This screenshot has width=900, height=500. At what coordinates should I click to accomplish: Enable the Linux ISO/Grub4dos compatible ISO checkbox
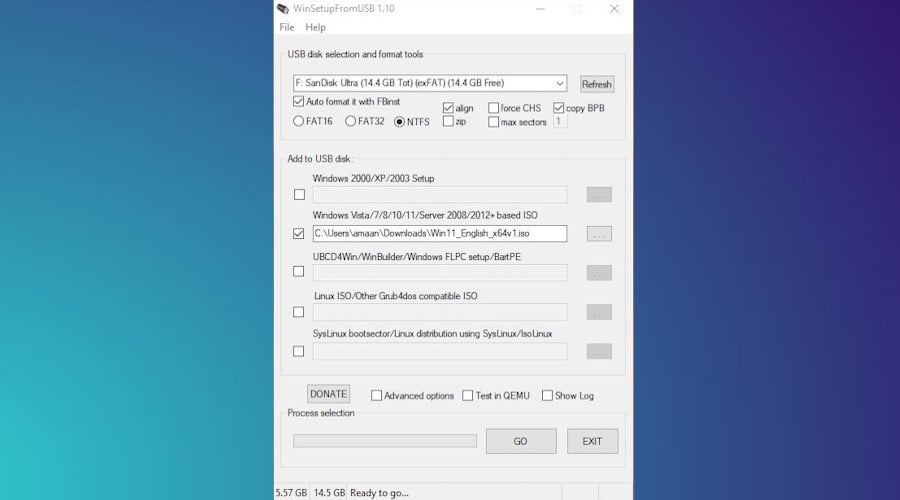(298, 312)
